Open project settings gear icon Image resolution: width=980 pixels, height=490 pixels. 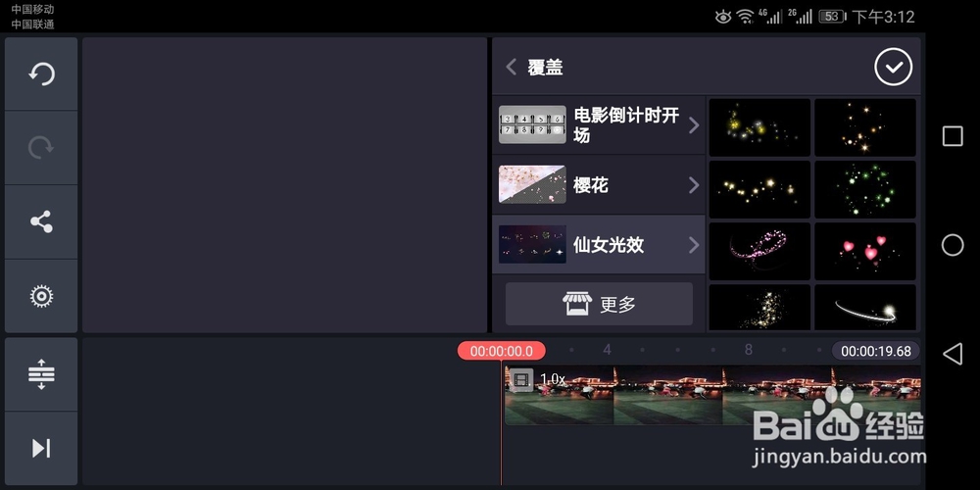click(41, 296)
